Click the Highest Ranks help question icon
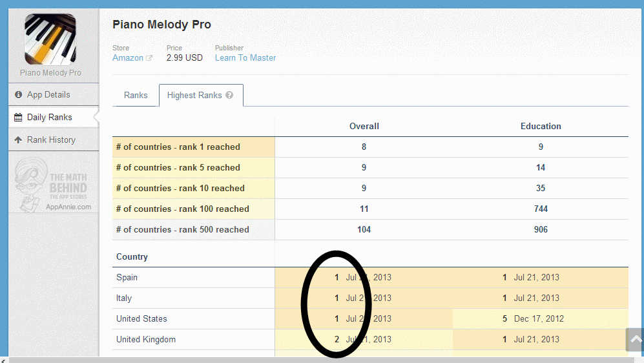 [229, 96]
